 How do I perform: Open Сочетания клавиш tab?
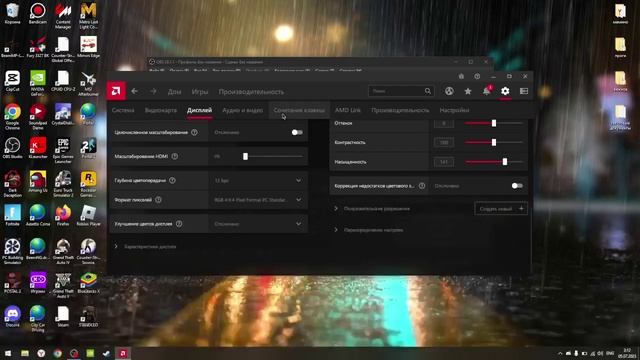299,110
